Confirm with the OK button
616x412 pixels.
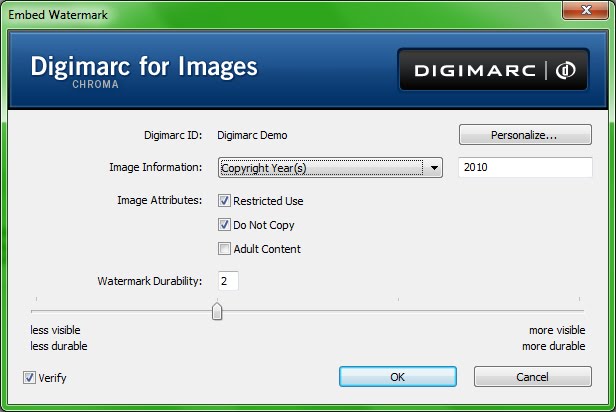(398, 377)
